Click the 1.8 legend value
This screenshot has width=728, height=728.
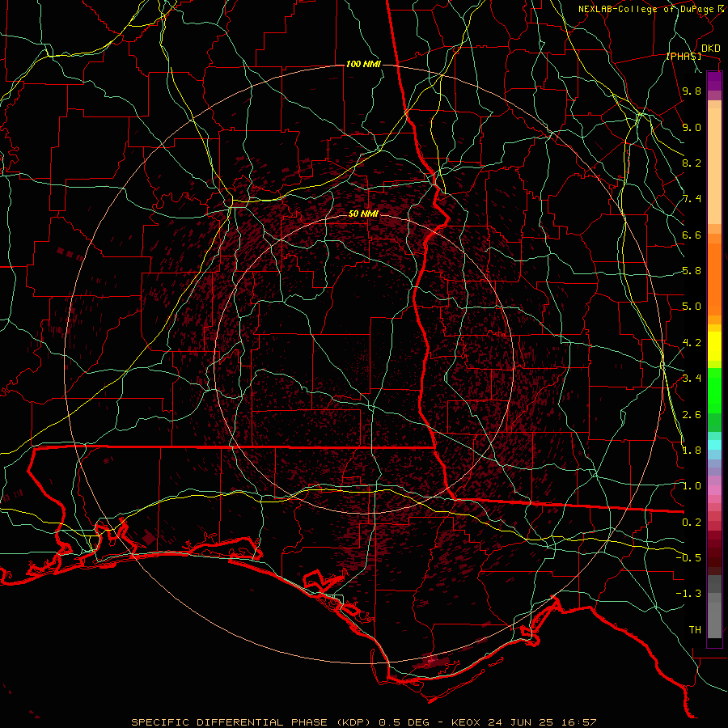pyautogui.click(x=692, y=451)
